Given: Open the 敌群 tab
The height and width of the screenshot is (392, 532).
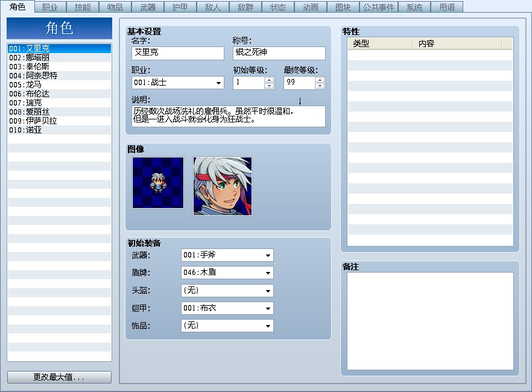Looking at the screenshot, I should [245, 7].
